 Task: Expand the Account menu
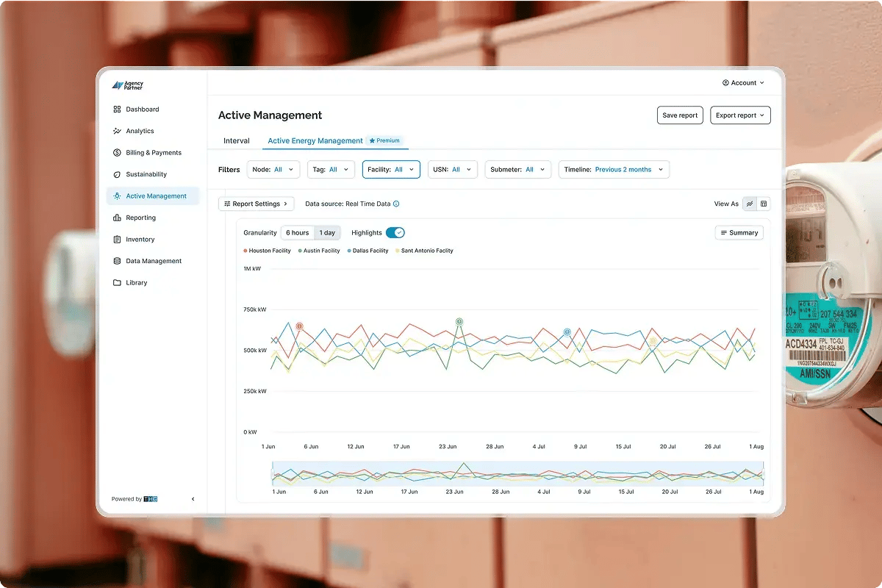[x=742, y=83]
